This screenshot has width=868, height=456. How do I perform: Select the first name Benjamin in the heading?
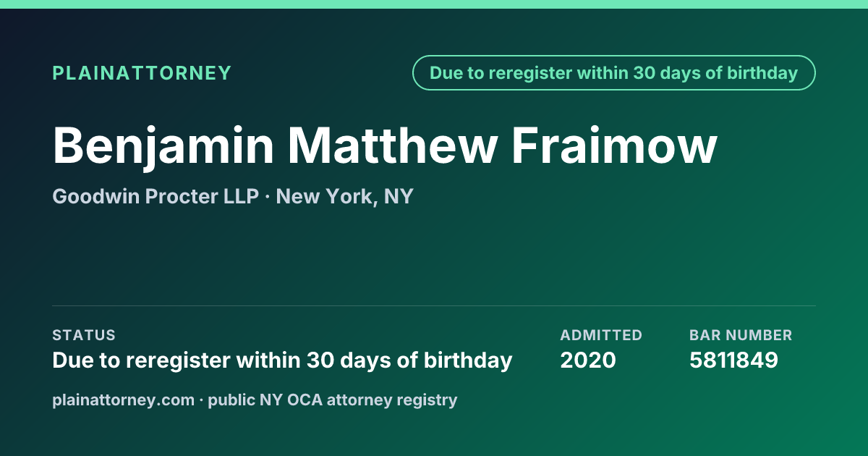point(163,145)
